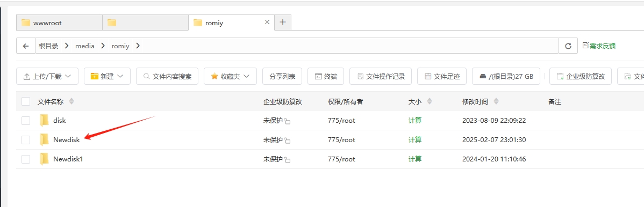The height and width of the screenshot is (207, 644).
Task: Open the Newdisk folder icon
Action: tap(45, 140)
